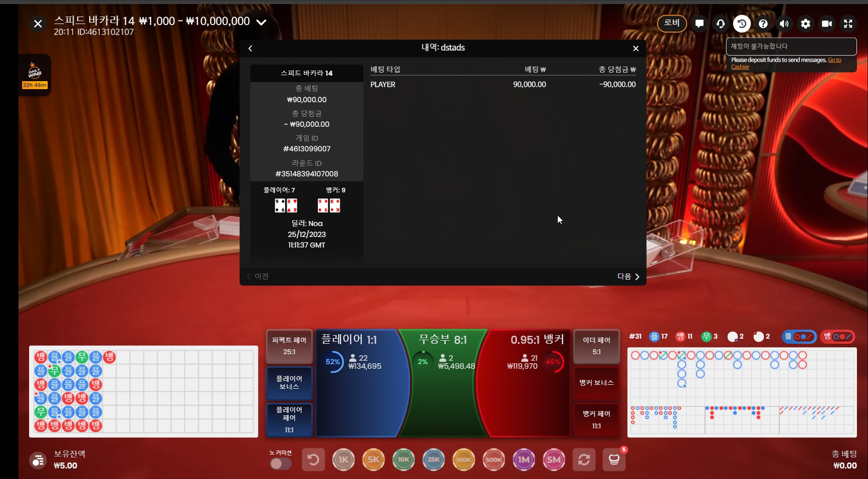868x479 pixels.
Task: Toggle the 뱅 banker next-outcome prediction
Action: [x=838, y=337]
